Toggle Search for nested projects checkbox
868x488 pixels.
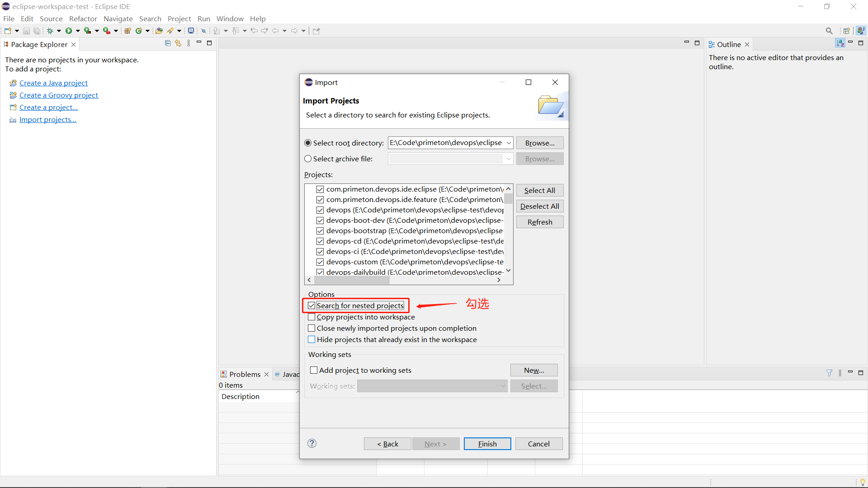pyautogui.click(x=311, y=305)
